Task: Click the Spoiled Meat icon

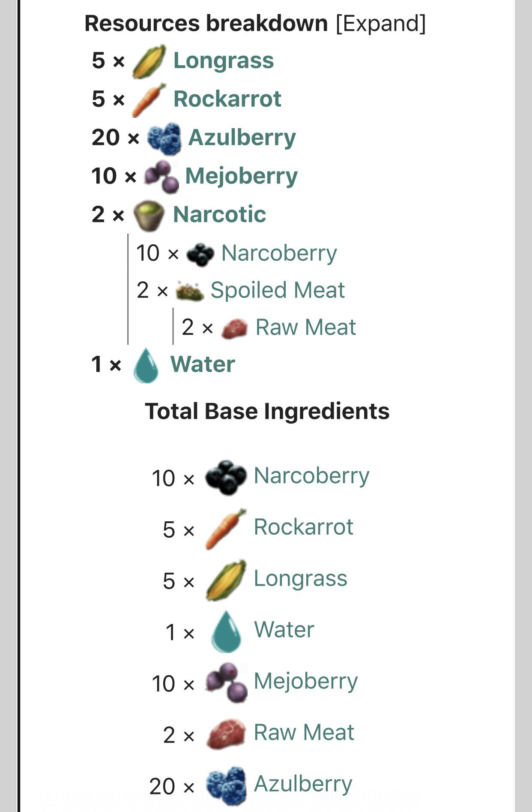Action: (189, 291)
